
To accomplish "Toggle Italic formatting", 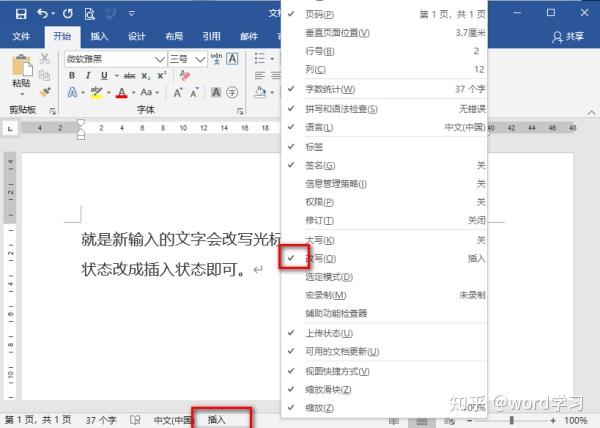I will pos(88,75).
